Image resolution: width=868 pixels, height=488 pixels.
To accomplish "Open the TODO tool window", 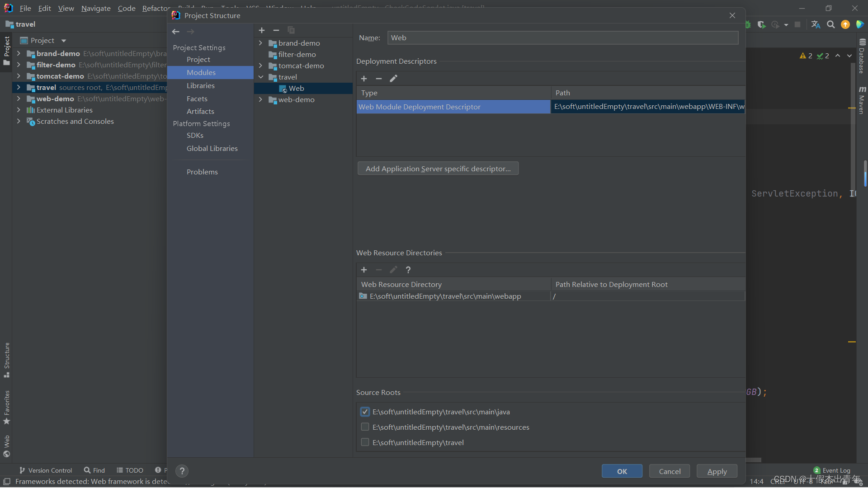I will click(x=130, y=470).
